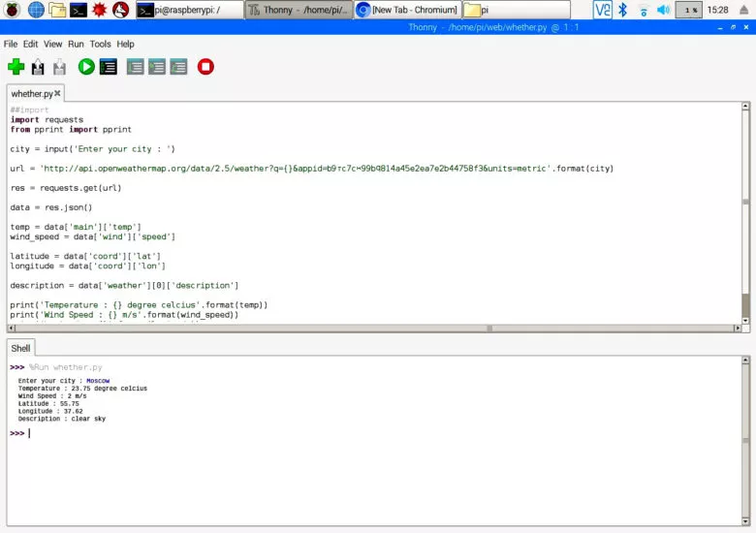This screenshot has width=756, height=533.
Task: Select the Shell panel tab
Action: coord(20,348)
